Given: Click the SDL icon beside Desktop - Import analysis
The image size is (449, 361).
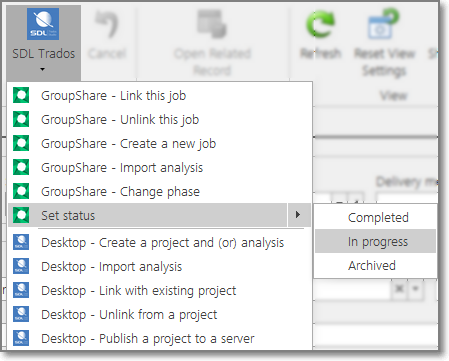Looking at the screenshot, I should (x=21, y=266).
